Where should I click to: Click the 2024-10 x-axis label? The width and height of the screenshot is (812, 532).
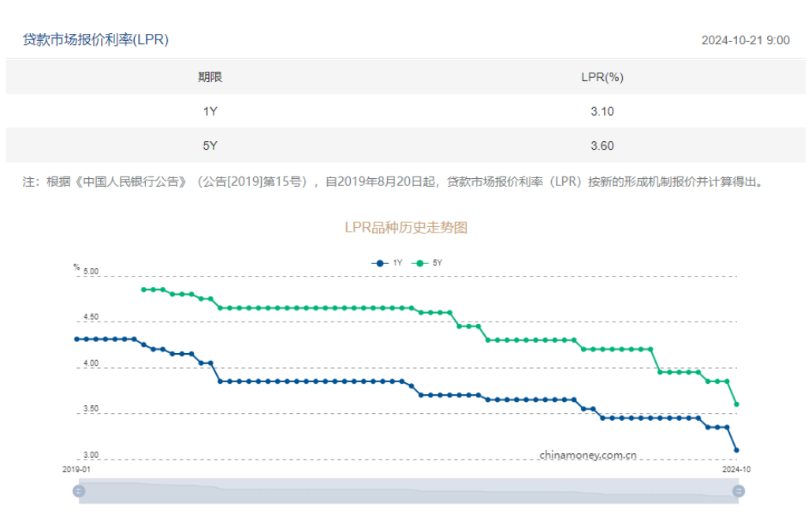(x=736, y=470)
